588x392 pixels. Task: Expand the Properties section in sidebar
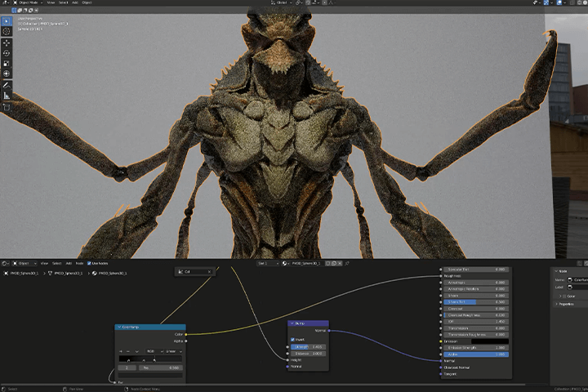(x=557, y=305)
